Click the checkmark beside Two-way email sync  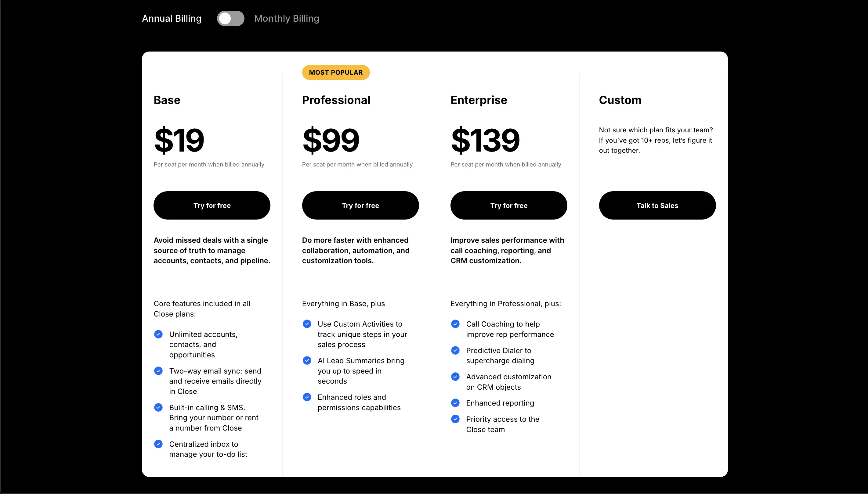(x=158, y=370)
